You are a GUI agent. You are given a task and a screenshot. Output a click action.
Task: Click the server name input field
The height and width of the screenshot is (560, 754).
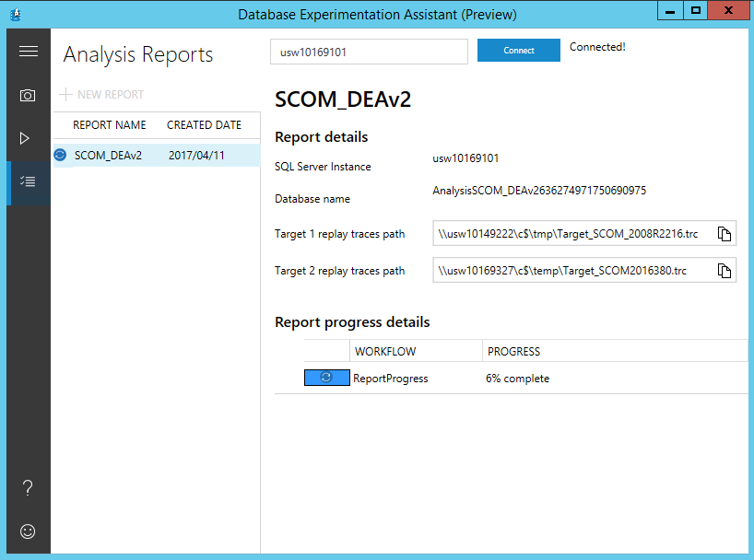pos(369,52)
